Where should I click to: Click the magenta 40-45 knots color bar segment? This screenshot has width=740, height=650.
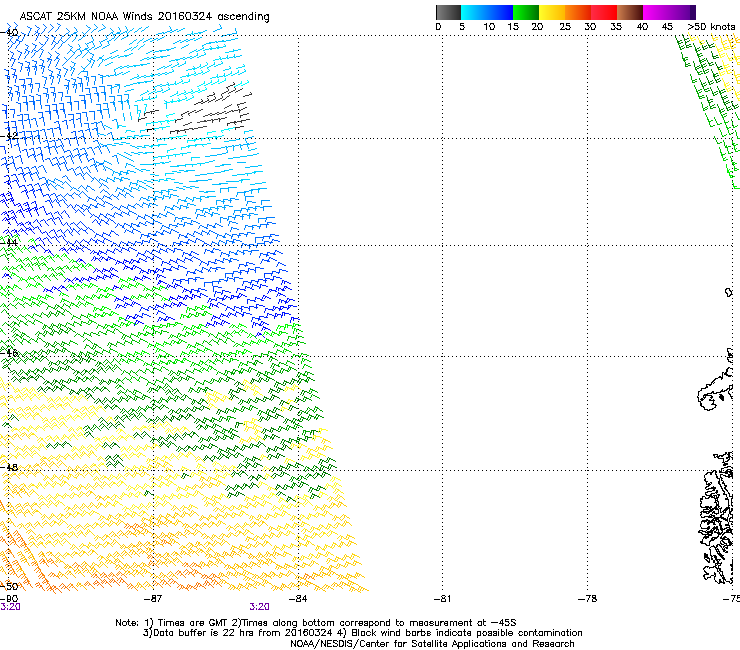pyautogui.click(x=656, y=12)
